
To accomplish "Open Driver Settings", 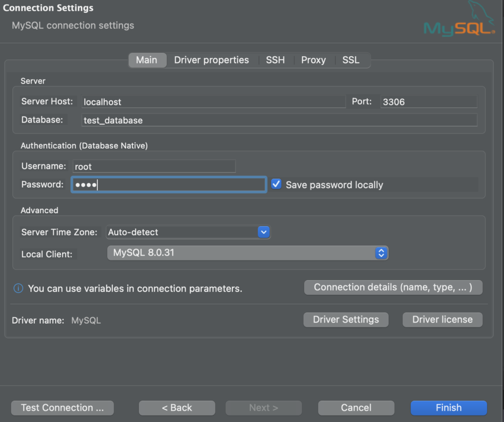I will click(346, 320).
